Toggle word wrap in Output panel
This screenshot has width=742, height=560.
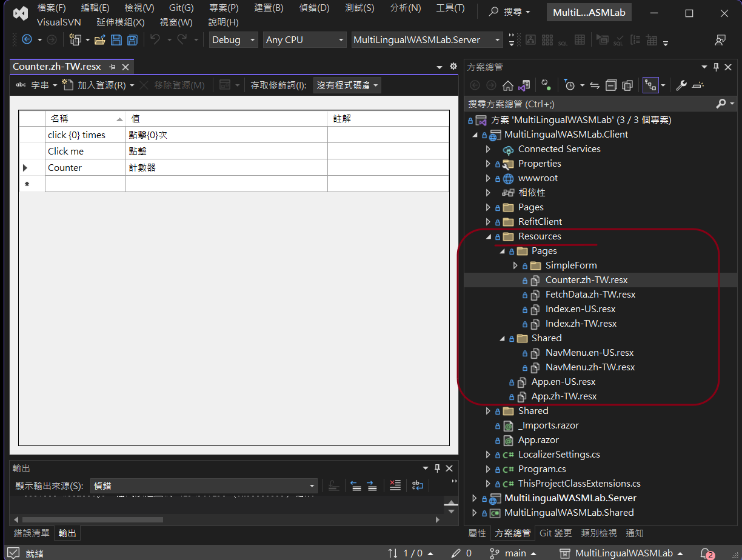click(418, 485)
